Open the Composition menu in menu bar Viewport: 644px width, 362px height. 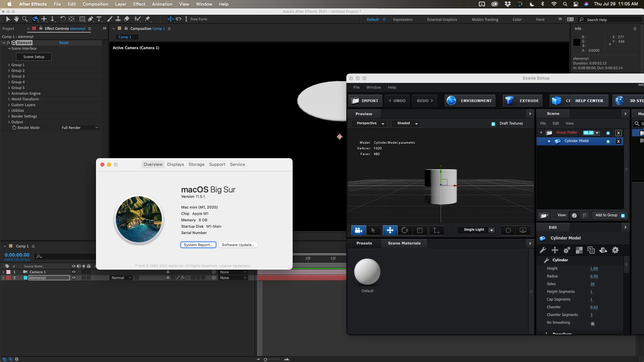[x=95, y=4]
